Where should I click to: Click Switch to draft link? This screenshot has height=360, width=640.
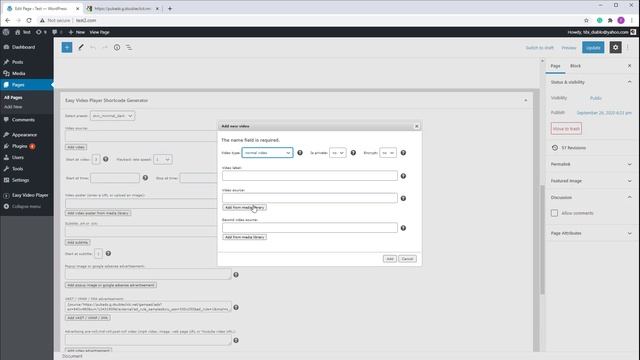tap(539, 48)
